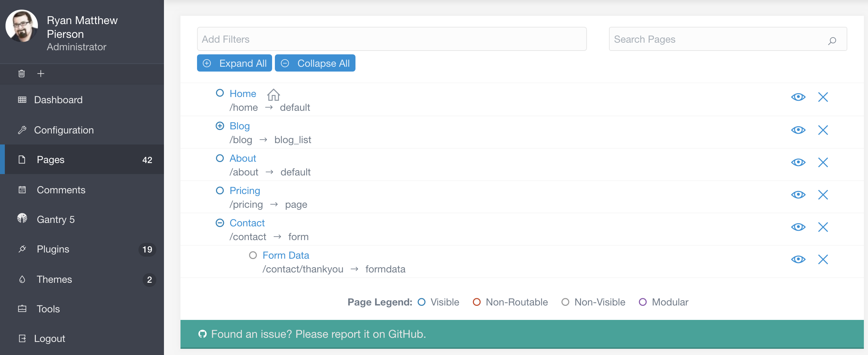Screen dimensions: 868x355
Task: Click the Themes droplet icon
Action: 22,279
